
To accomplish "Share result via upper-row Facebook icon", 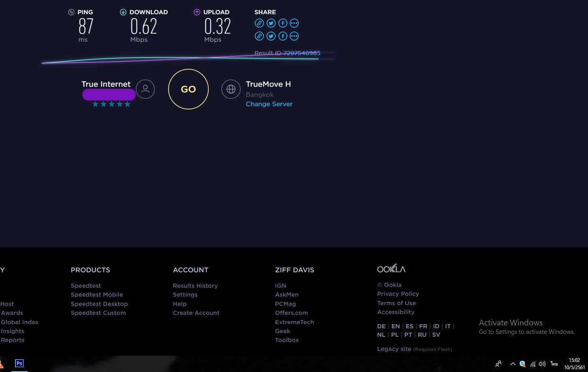I will (283, 23).
